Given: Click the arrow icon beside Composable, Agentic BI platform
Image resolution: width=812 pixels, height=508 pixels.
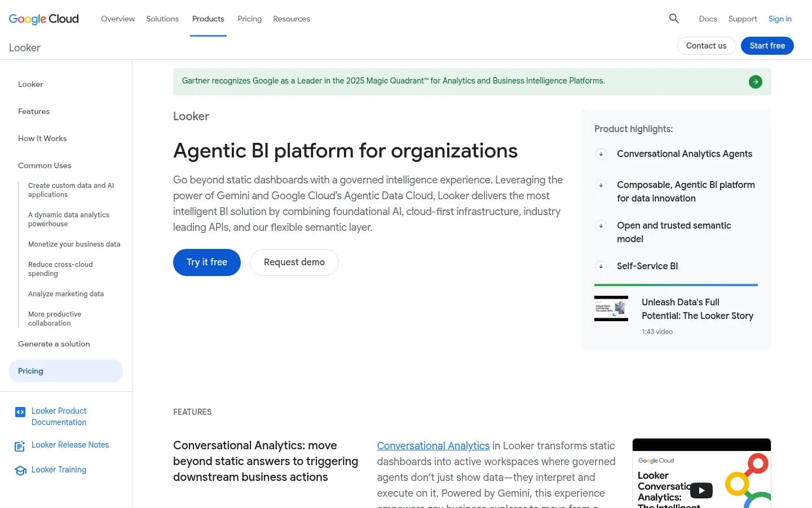Looking at the screenshot, I should [601, 185].
